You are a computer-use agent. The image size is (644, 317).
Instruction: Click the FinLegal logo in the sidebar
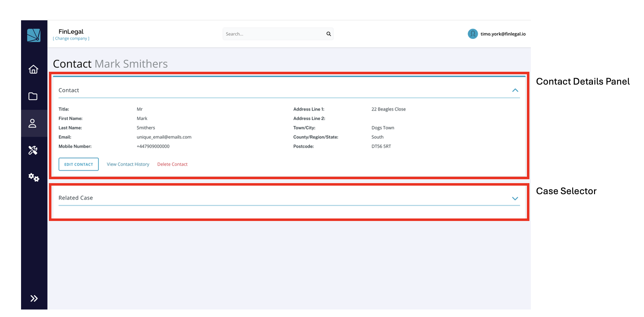pyautogui.click(x=34, y=35)
